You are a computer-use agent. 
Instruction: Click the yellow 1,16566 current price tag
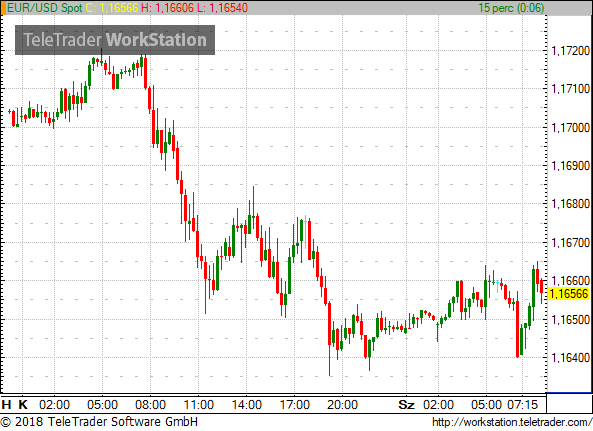(x=568, y=294)
